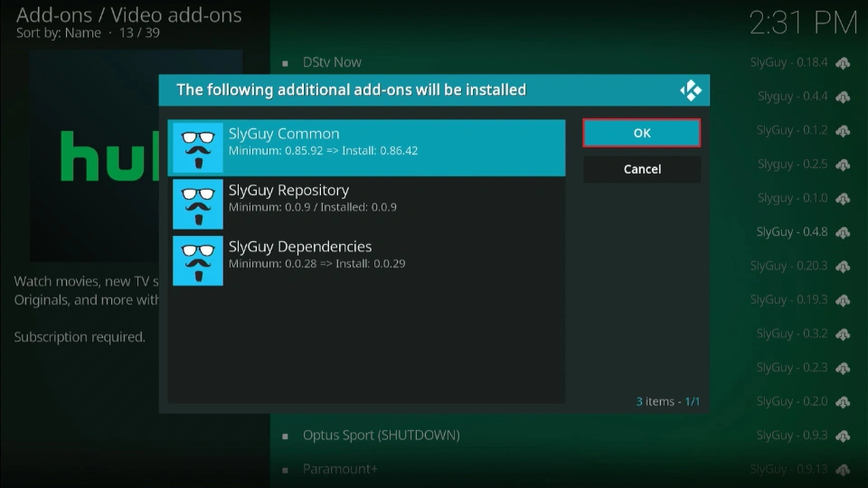
Task: Click the SlyGuy Repository mustache icon
Action: coord(198,204)
